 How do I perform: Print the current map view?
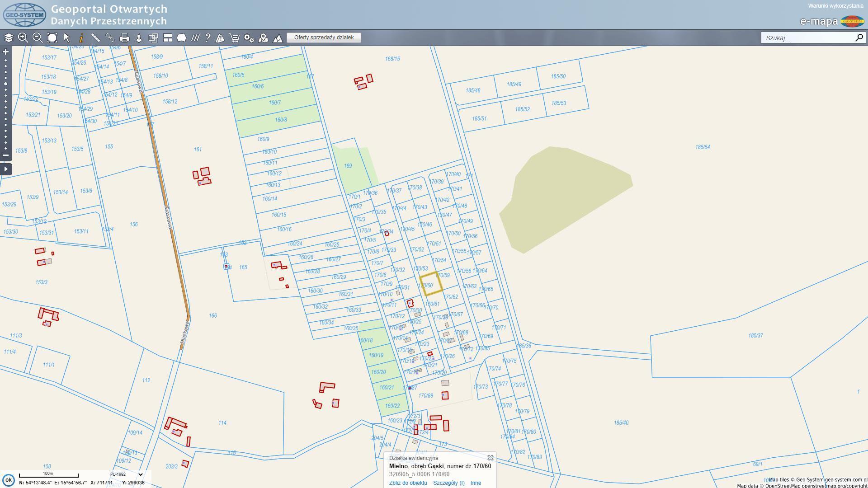124,38
